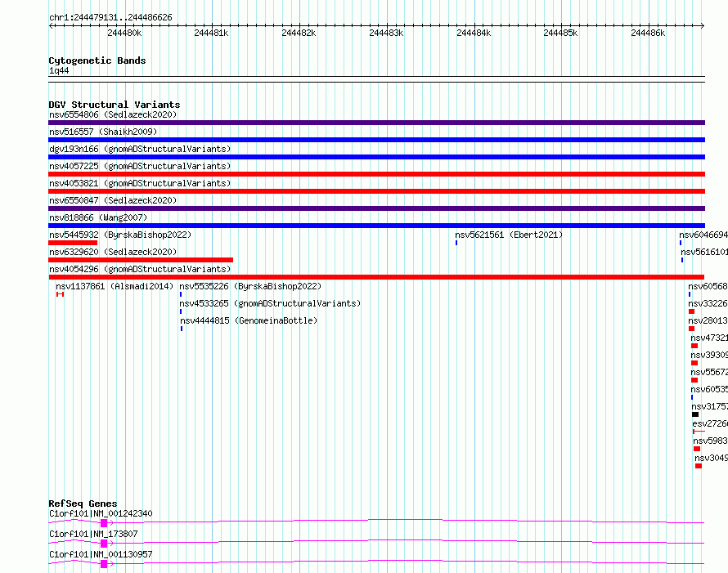Open gene label C1orf101|NM_173807

pyautogui.click(x=93, y=534)
